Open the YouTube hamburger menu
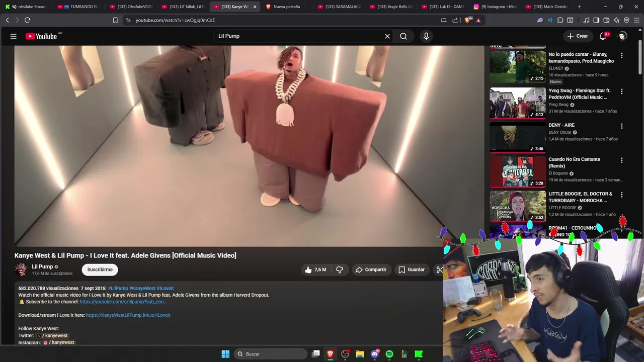This screenshot has height=362, width=644. pyautogui.click(x=14, y=36)
